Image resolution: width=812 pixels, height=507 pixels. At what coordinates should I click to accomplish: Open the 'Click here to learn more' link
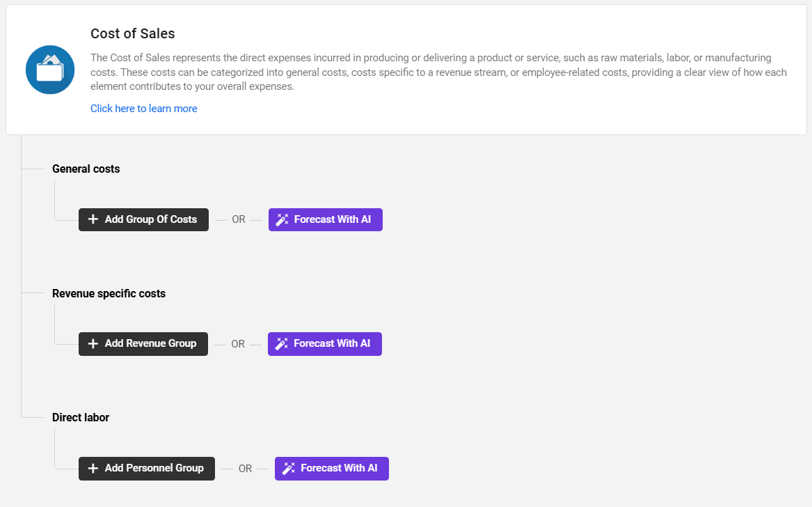point(144,109)
